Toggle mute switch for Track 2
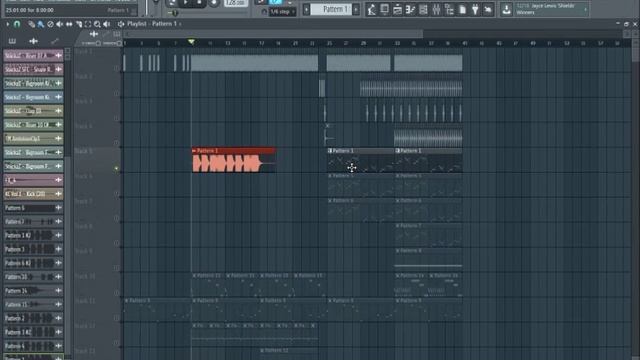Viewport: 640px width, 360px height. tap(116, 93)
